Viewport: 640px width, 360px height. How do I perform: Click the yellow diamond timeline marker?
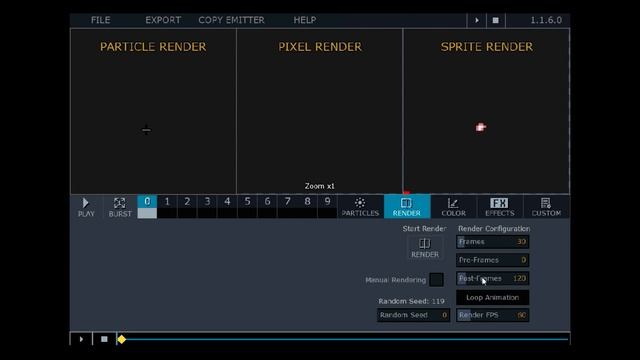[x=121, y=339]
